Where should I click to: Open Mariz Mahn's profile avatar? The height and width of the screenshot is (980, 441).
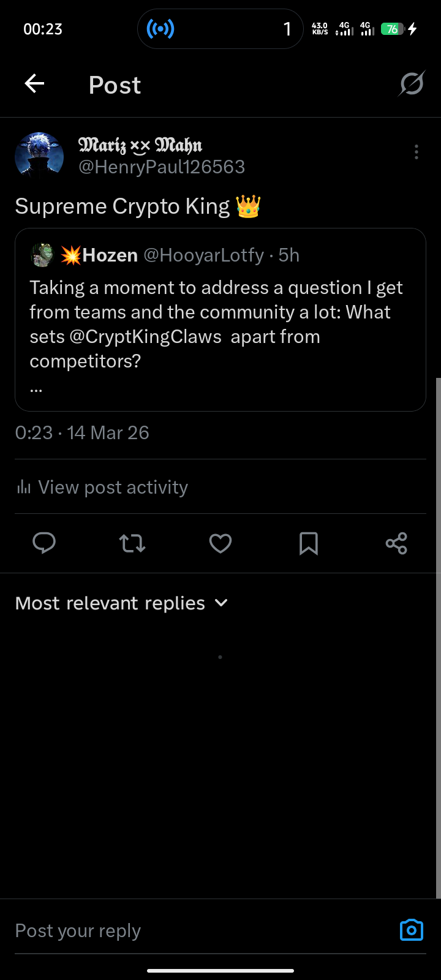(39, 156)
